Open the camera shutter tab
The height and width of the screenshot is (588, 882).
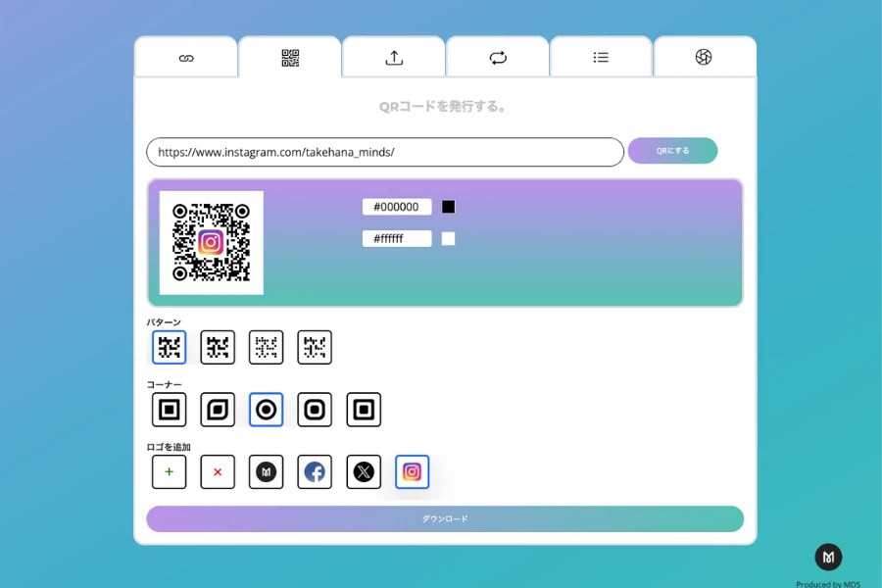(704, 58)
